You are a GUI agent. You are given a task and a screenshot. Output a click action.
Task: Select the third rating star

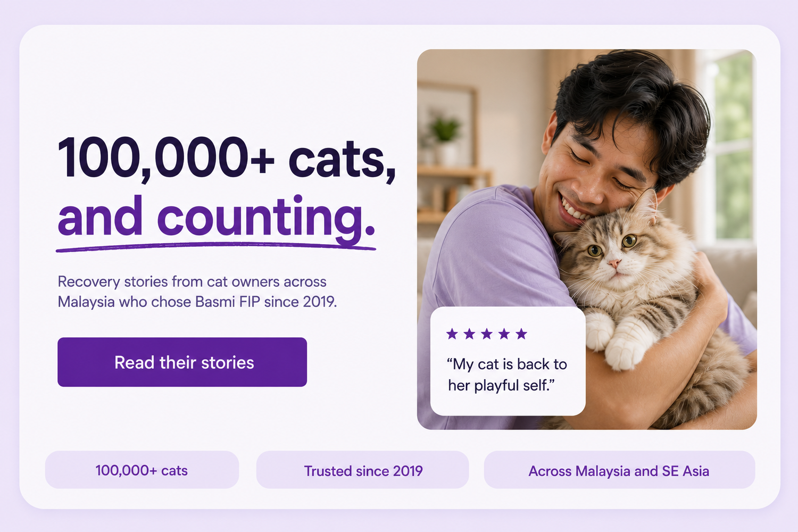click(487, 334)
